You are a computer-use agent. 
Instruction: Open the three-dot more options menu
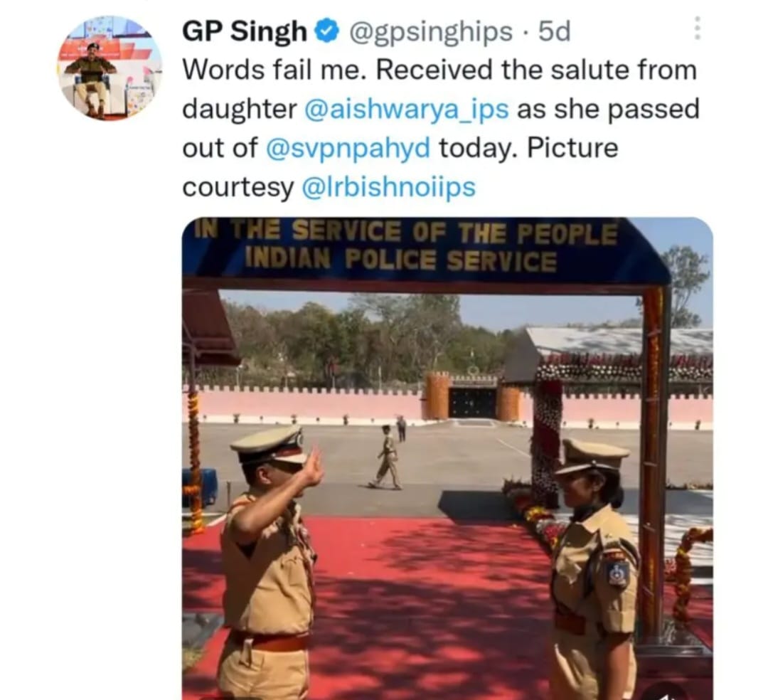[x=698, y=28]
